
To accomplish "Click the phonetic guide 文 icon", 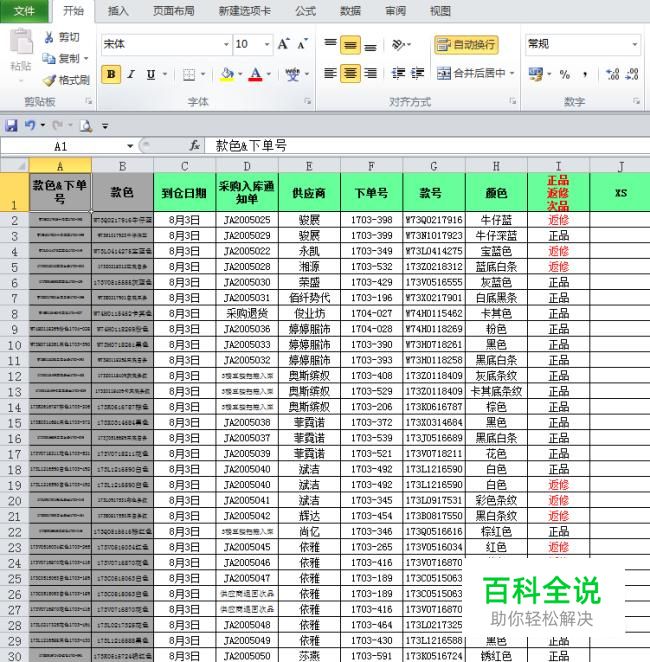I will point(292,75).
